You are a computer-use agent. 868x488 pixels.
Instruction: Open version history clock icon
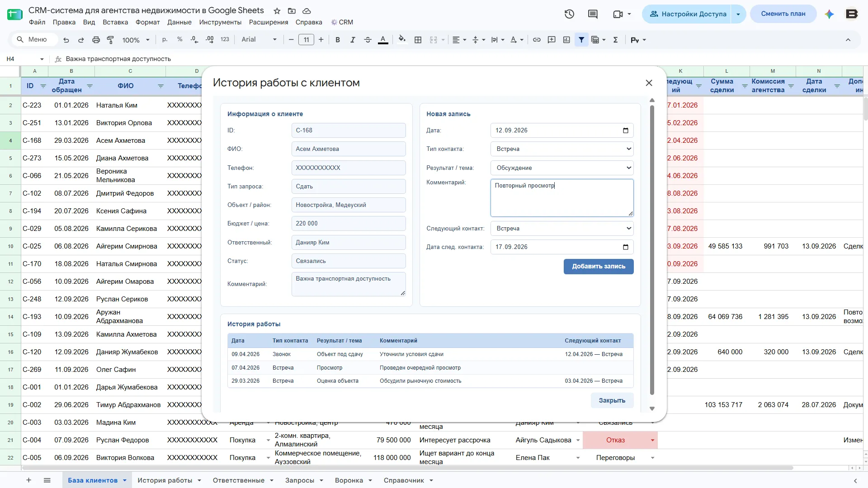click(x=569, y=14)
